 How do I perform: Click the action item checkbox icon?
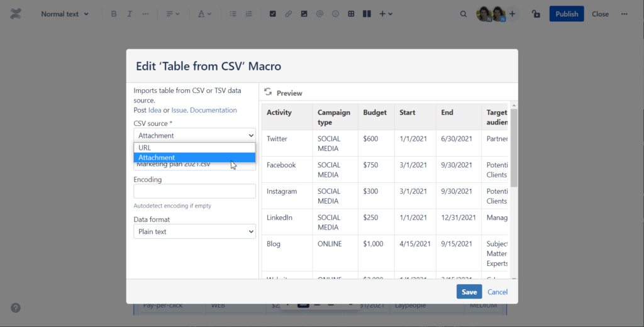[x=272, y=14]
